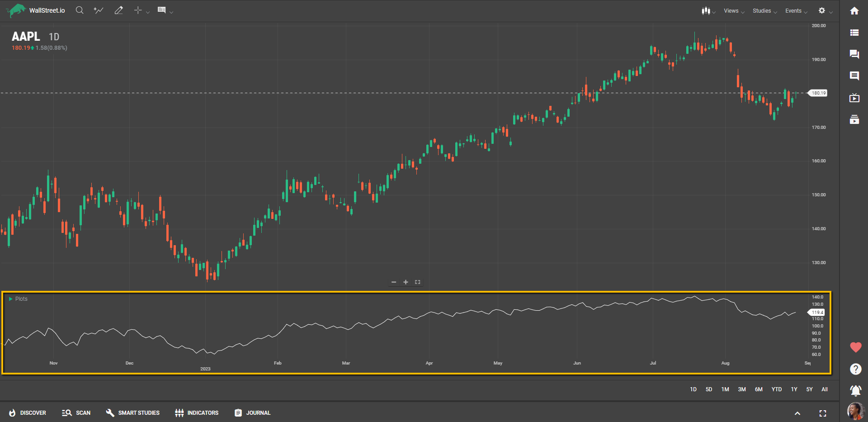Open the Views dropdown
Viewport: 868px width, 422px height.
click(x=733, y=11)
